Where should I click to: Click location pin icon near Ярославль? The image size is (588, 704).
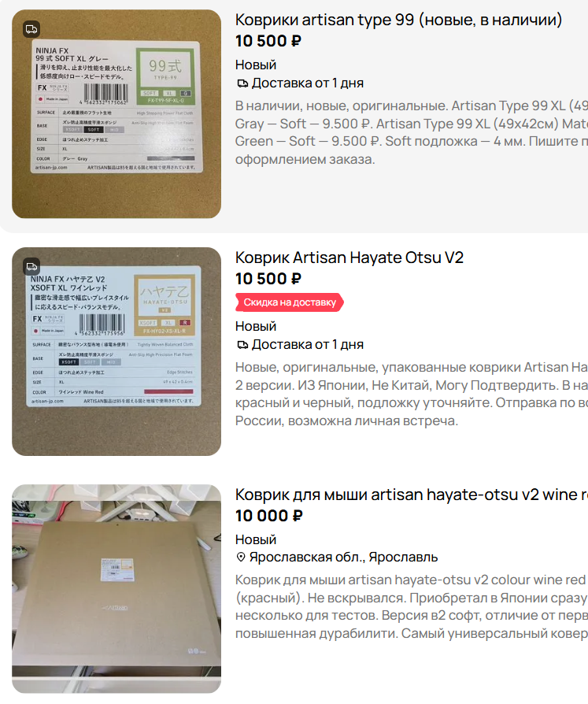pos(241,558)
